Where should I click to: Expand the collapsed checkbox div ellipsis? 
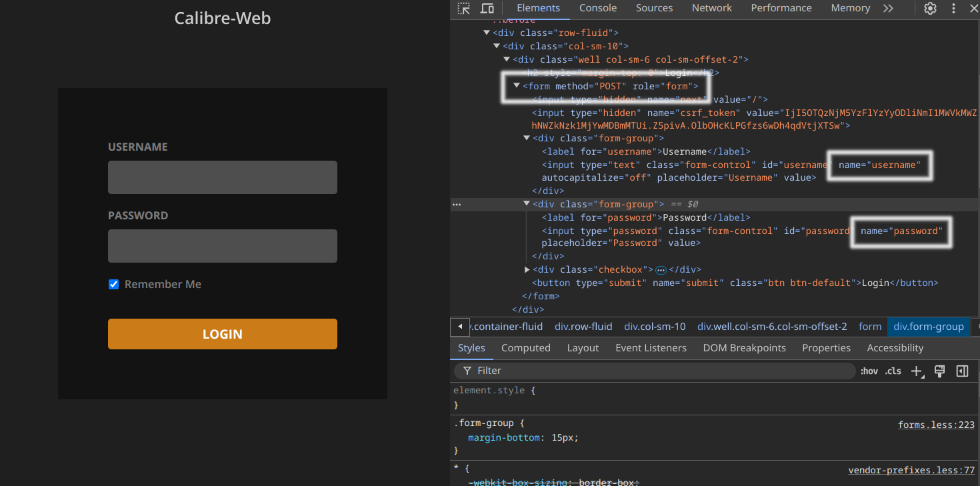tap(661, 270)
